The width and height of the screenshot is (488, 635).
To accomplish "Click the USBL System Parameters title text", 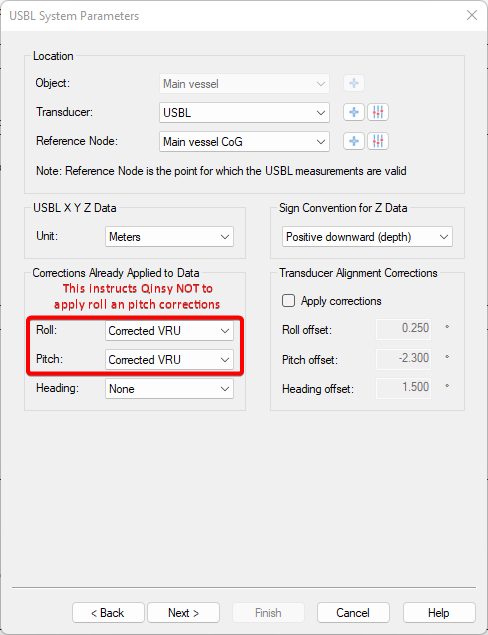I will click(x=74, y=16).
